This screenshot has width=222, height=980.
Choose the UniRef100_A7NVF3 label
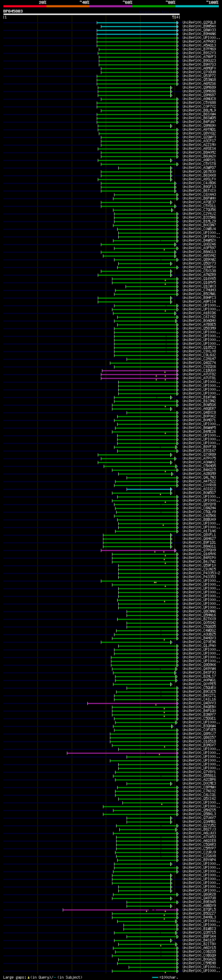199,57
